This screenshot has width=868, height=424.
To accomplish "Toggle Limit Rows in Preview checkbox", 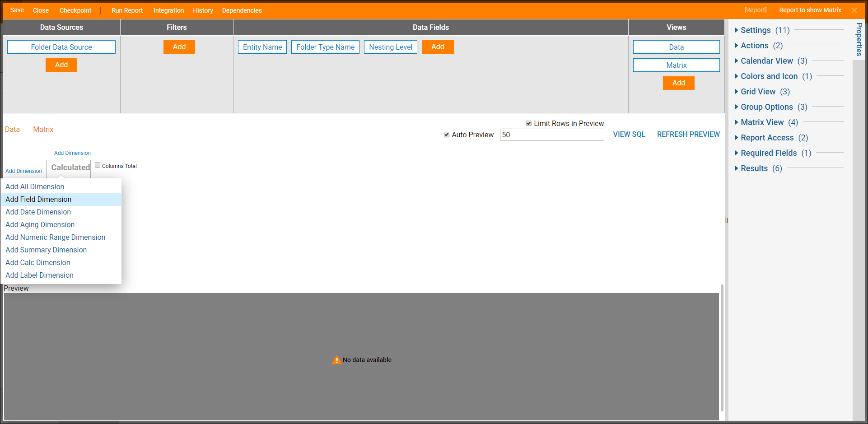I will [529, 123].
